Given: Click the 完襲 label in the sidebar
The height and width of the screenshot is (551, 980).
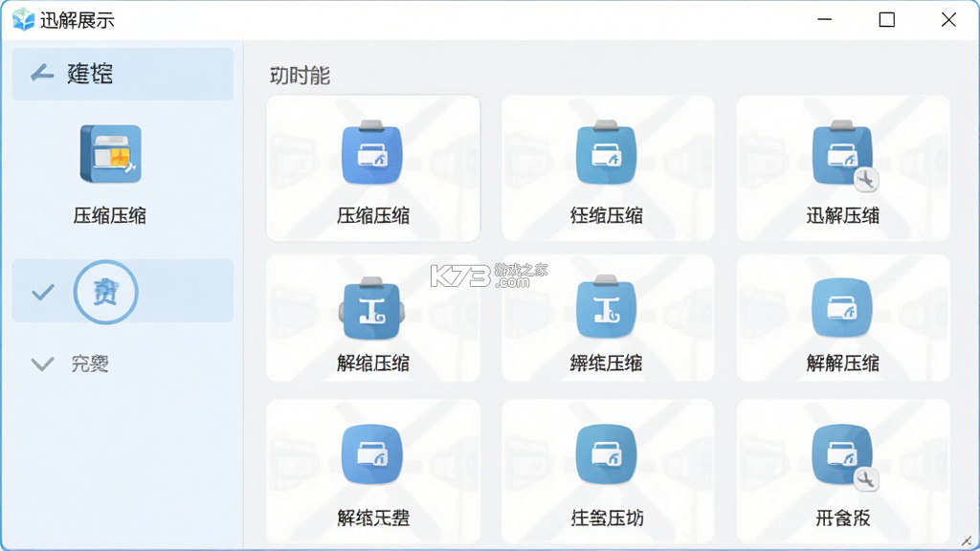Looking at the screenshot, I should (90, 364).
